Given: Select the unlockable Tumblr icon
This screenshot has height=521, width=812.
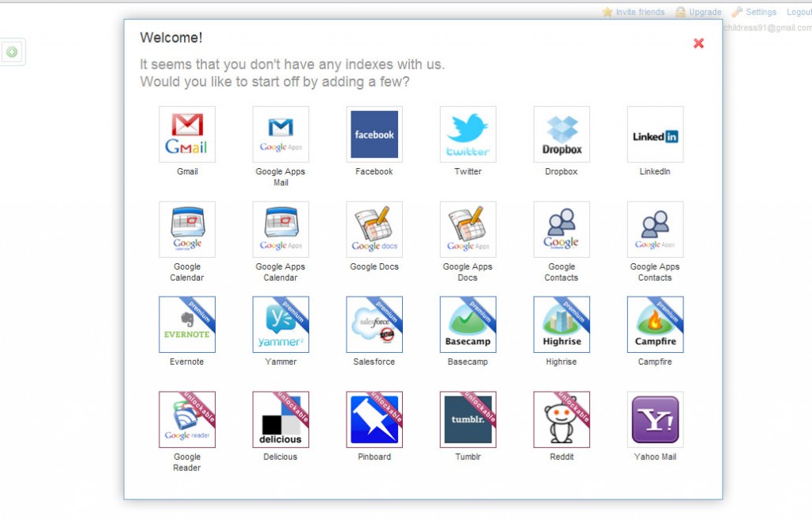Looking at the screenshot, I should coord(468,419).
